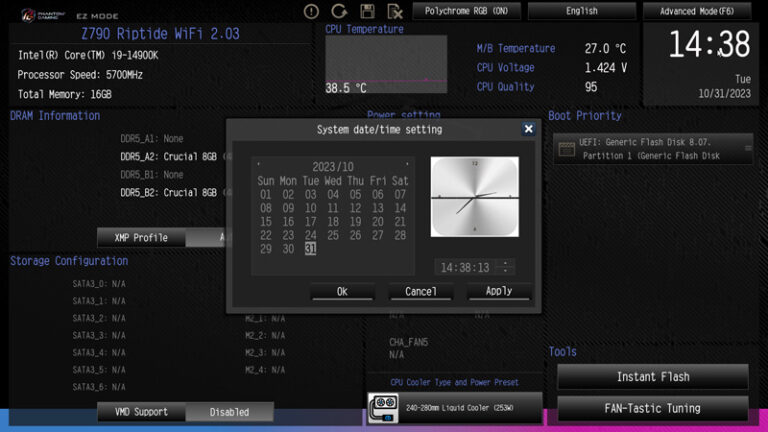This screenshot has width=768, height=432.
Task: Open the English language selector
Action: [582, 11]
